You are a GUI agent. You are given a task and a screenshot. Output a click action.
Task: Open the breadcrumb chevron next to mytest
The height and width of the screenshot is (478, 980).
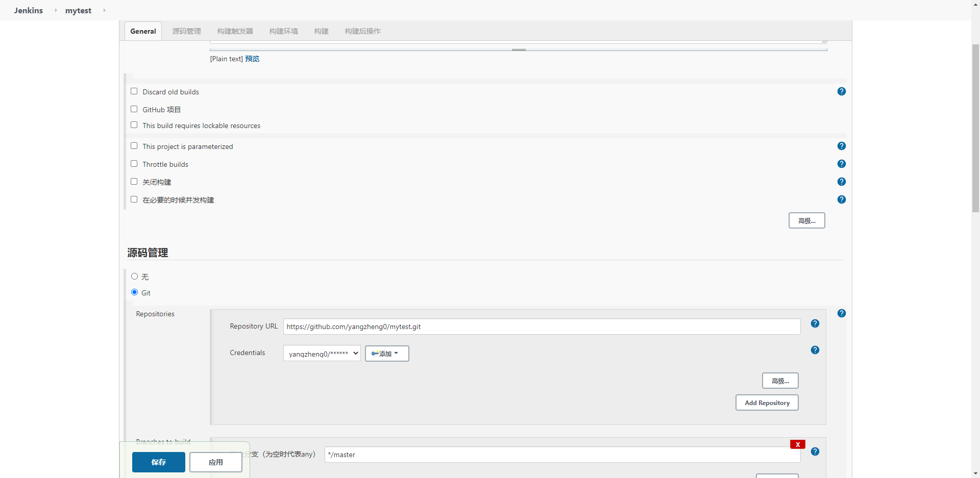click(x=104, y=10)
